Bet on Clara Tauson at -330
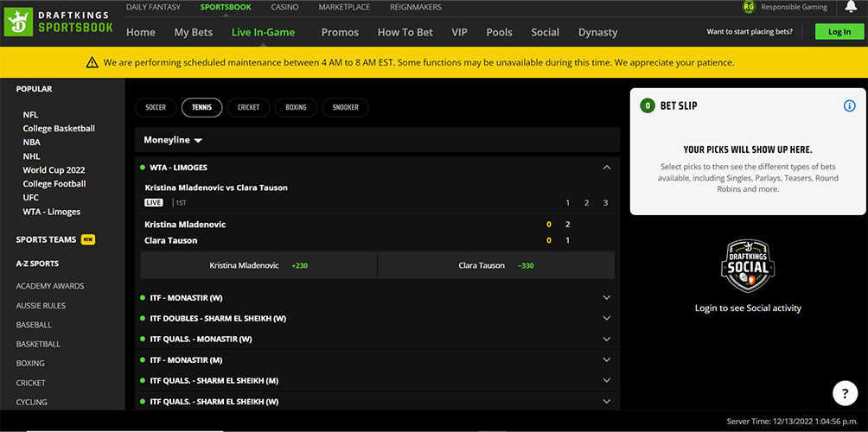This screenshot has width=868, height=432. (496, 265)
